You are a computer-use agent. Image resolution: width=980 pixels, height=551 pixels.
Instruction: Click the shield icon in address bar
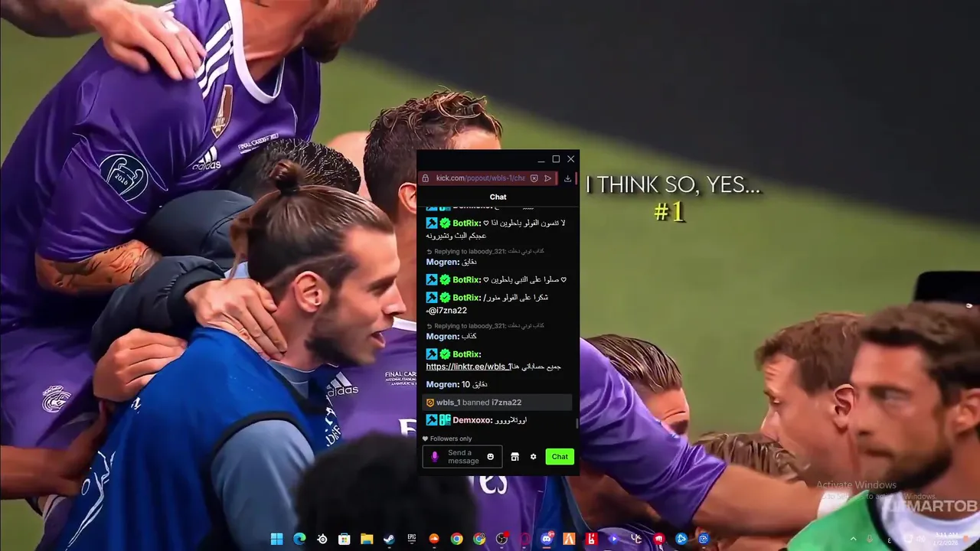click(534, 178)
